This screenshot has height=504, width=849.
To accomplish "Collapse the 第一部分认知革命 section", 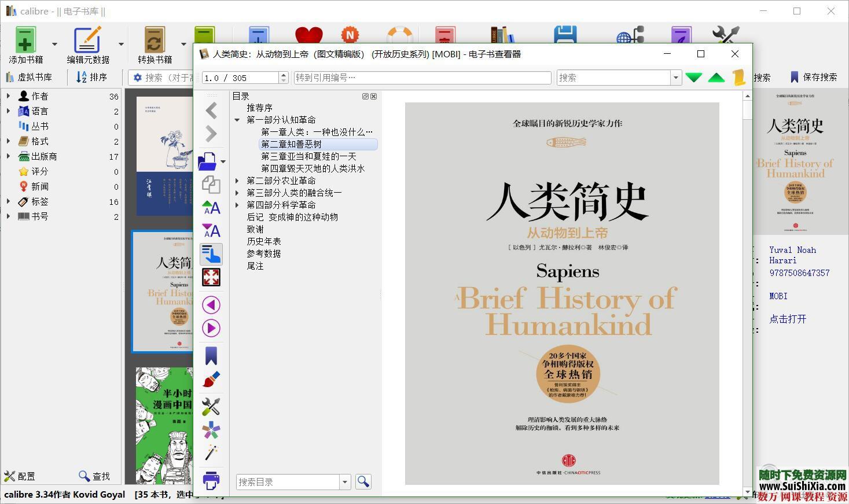I will [x=237, y=120].
